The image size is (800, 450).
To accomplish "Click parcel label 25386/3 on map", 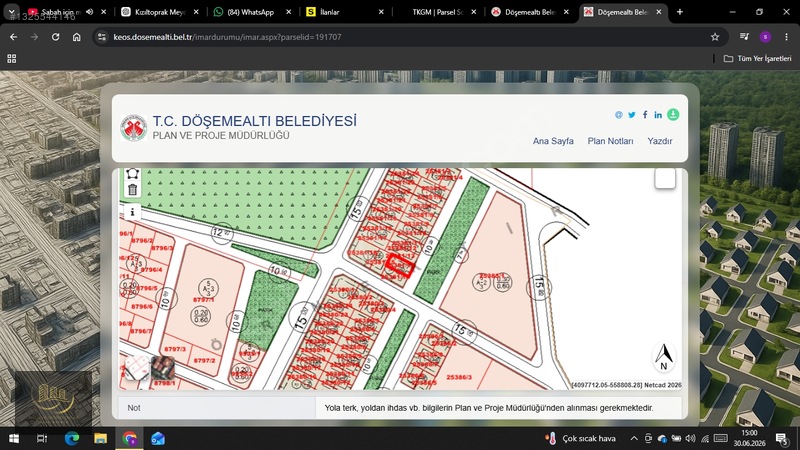I will point(459,377).
